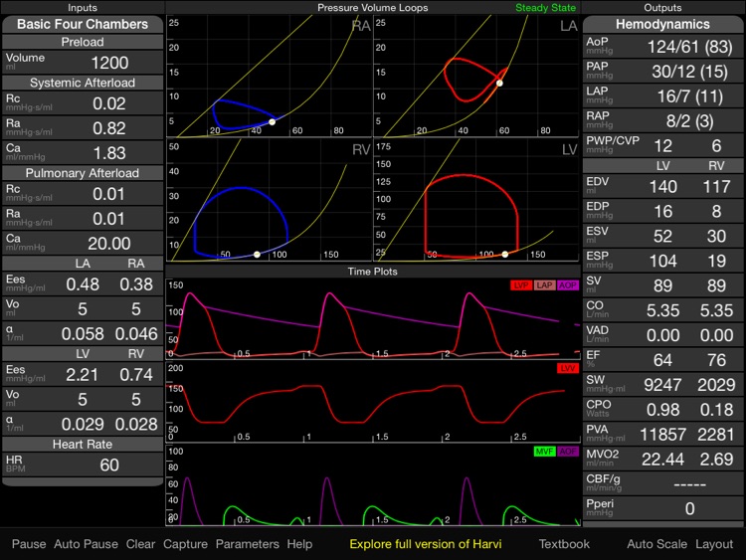The width and height of the screenshot is (746, 560).
Task: Capture the current loops
Action: [x=186, y=544]
